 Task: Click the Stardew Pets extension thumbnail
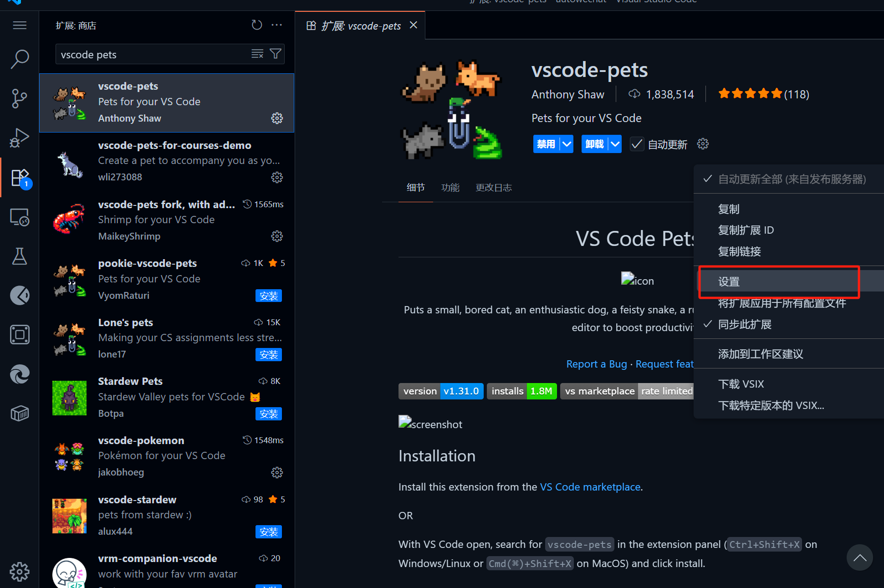(69, 398)
